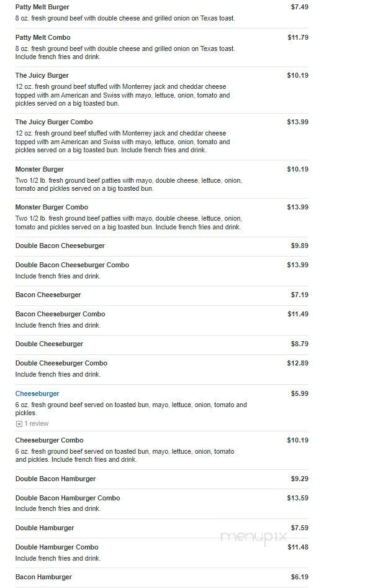Click the Monster Burger item name

[x=39, y=169]
